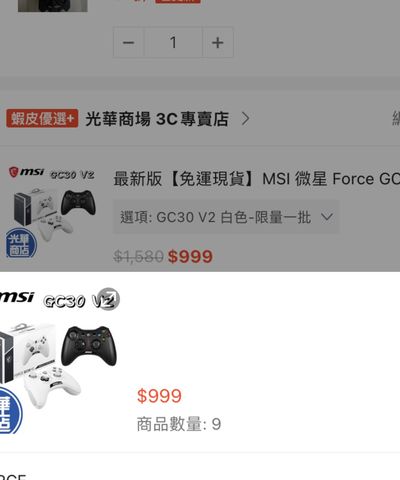Click the partially visible product thumbnail at top

coord(53,6)
